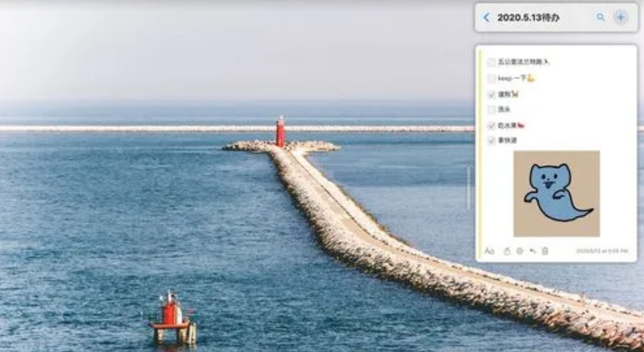Click the vertical handle left of note panel
Image resolution: width=644 pixels, height=352 pixels.
[x=467, y=188]
